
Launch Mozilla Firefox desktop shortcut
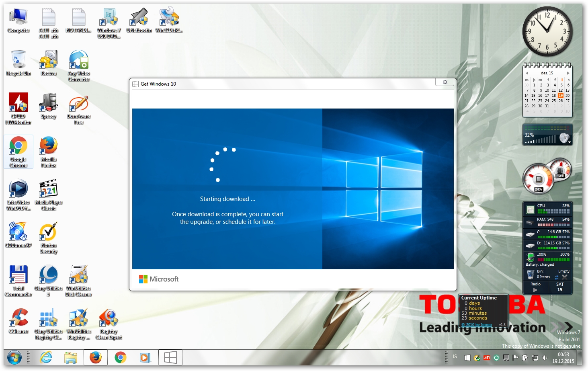49,152
